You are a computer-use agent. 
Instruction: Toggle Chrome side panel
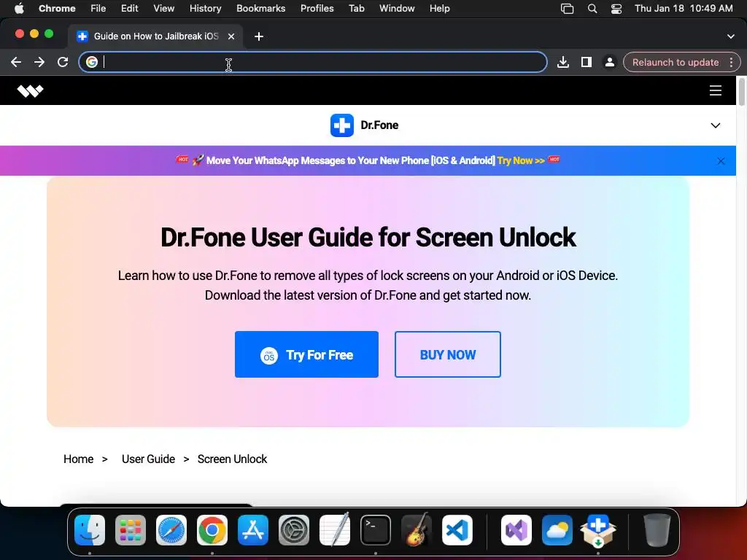(x=586, y=63)
